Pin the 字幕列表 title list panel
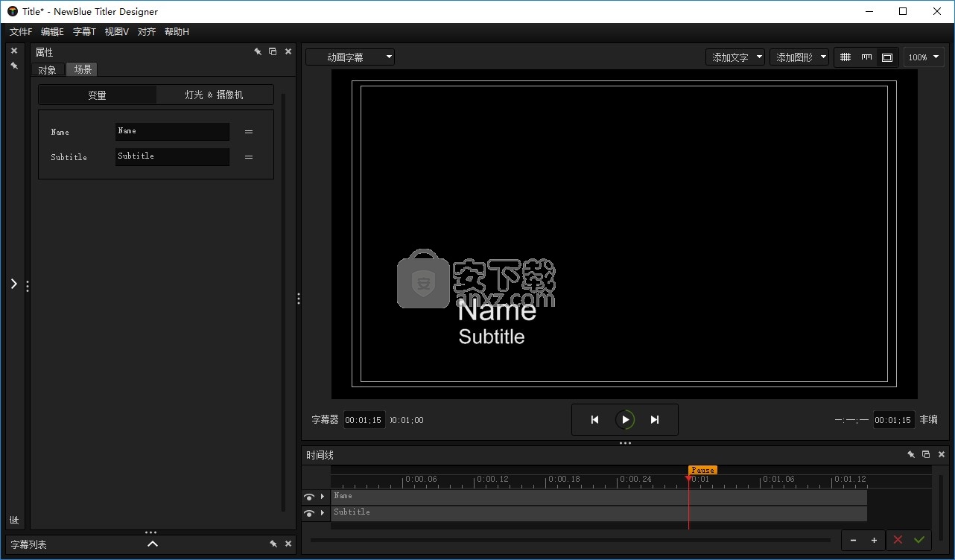Viewport: 955px width, 560px height. click(x=273, y=544)
